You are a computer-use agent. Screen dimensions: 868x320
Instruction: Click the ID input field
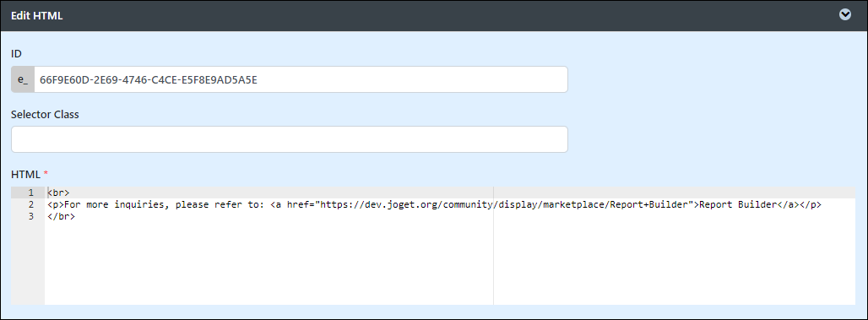(301, 79)
